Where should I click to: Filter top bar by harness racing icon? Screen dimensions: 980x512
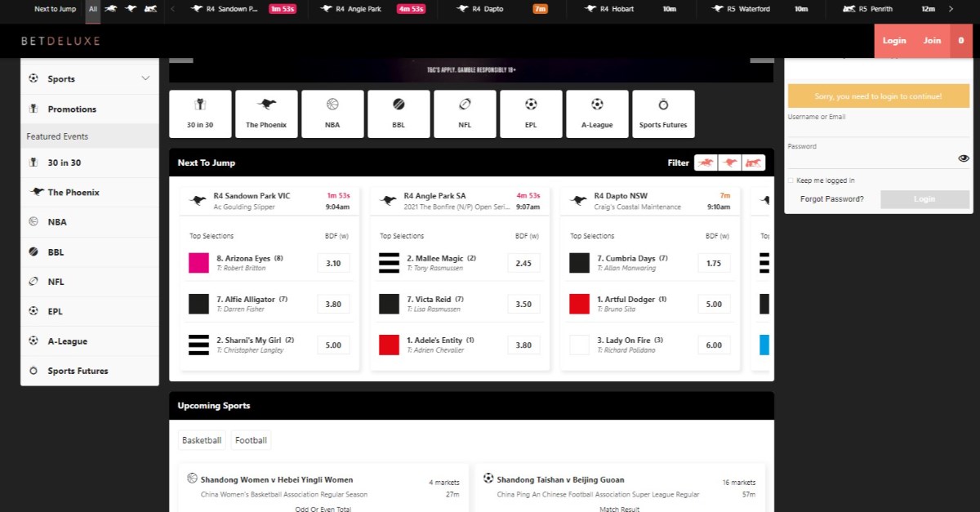[x=150, y=9]
